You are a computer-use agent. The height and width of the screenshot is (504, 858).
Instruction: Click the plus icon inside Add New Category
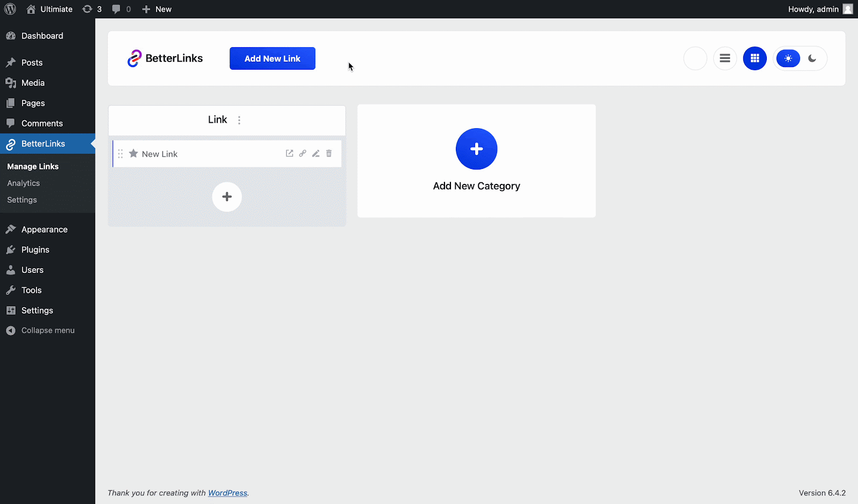pos(476,149)
